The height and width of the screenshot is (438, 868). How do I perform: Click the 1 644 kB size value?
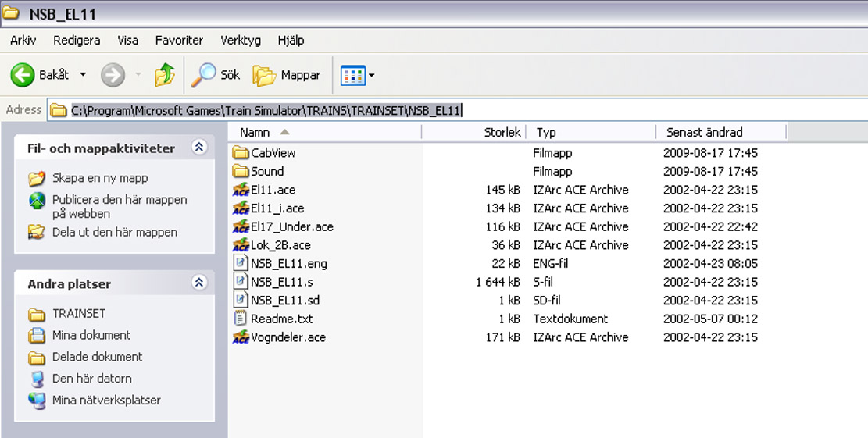pos(498,282)
